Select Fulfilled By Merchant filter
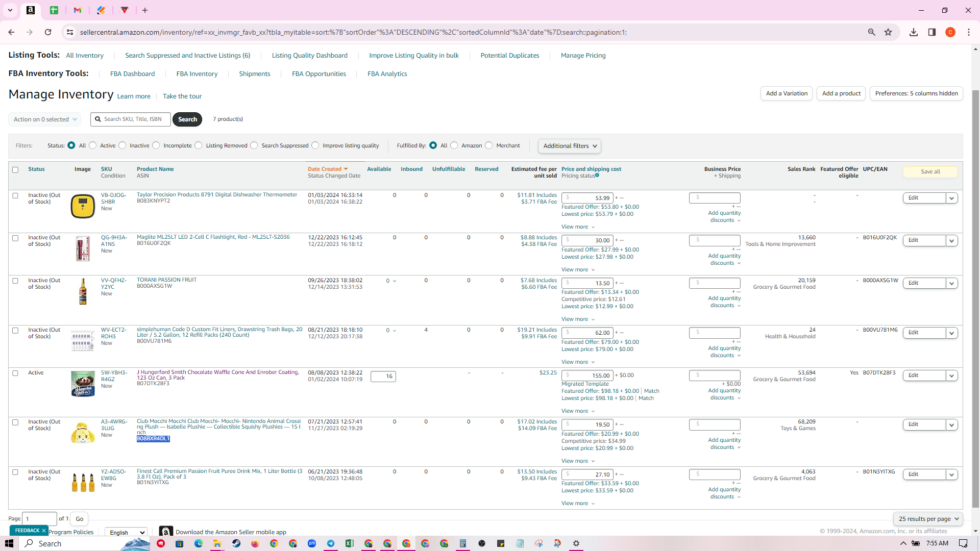This screenshot has width=980, height=551. [x=489, y=145]
